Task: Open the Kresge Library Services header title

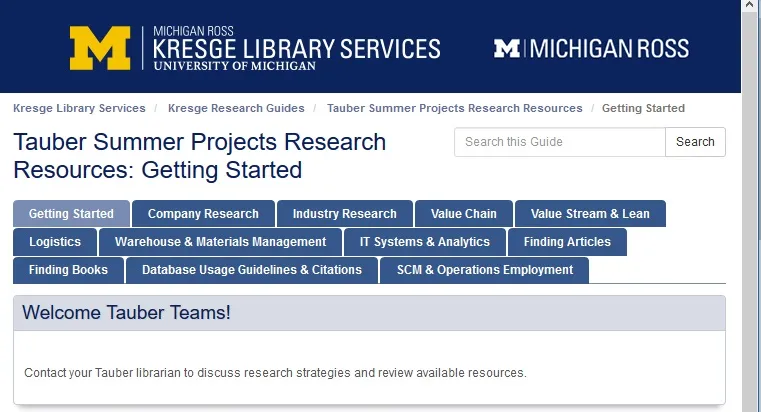Action: (297, 49)
